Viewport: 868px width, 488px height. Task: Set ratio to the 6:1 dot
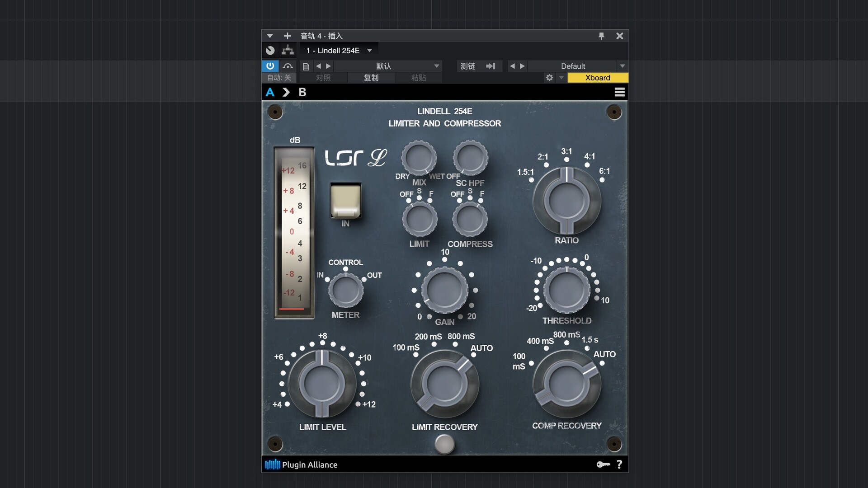(x=602, y=180)
